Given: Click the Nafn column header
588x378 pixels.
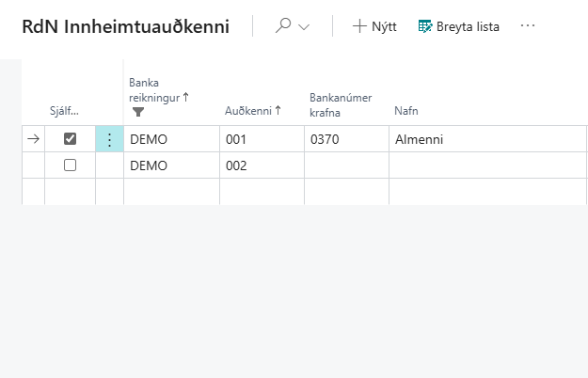Looking at the screenshot, I should pyautogui.click(x=405, y=111).
